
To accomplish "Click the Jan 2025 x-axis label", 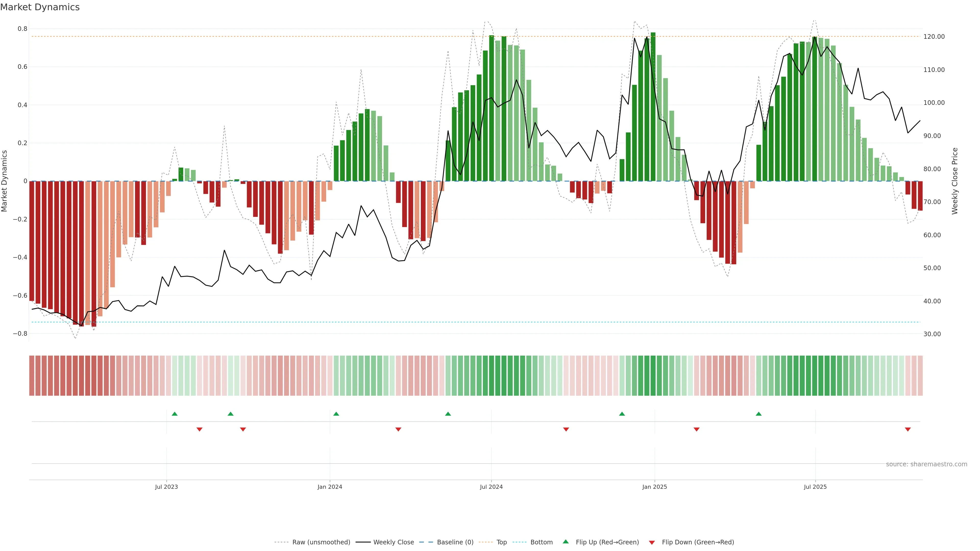I will point(654,487).
